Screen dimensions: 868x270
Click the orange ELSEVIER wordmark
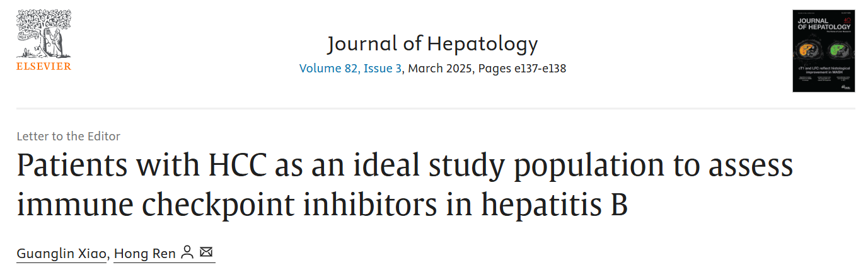[x=43, y=66]
